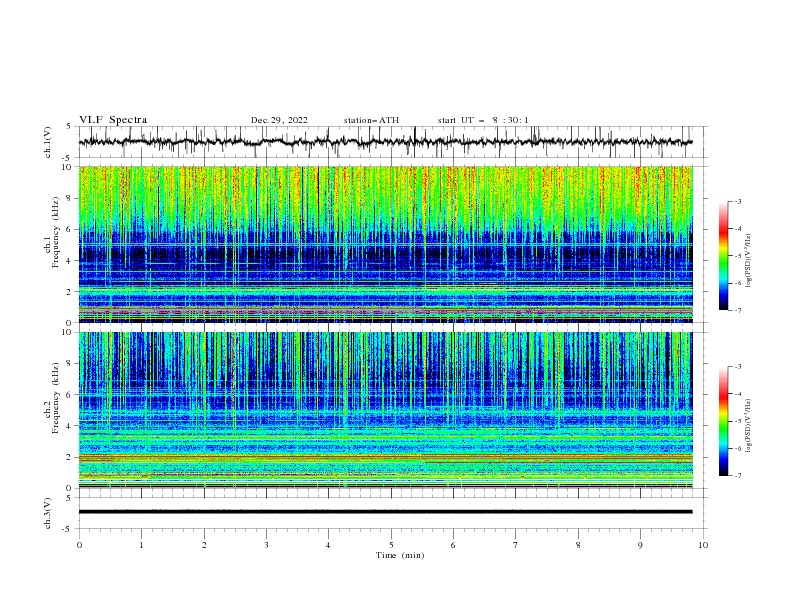
Task: Click the ch.2 frequency tick label "2"
Action: coord(71,457)
